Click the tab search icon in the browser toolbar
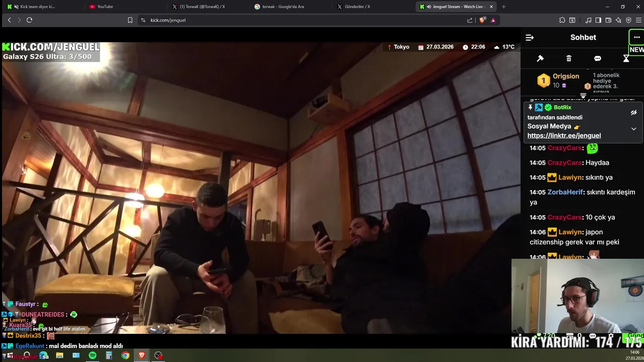Viewport: 644px width, 362px height. [x=572, y=20]
